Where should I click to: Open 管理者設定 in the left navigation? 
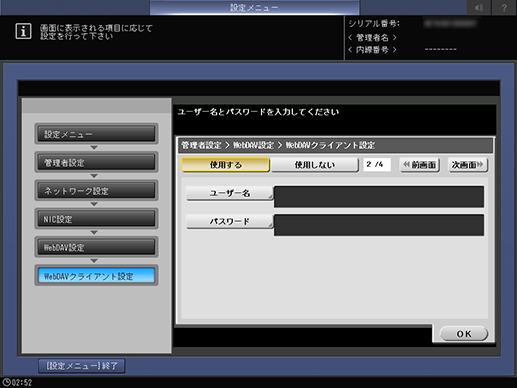(96, 162)
